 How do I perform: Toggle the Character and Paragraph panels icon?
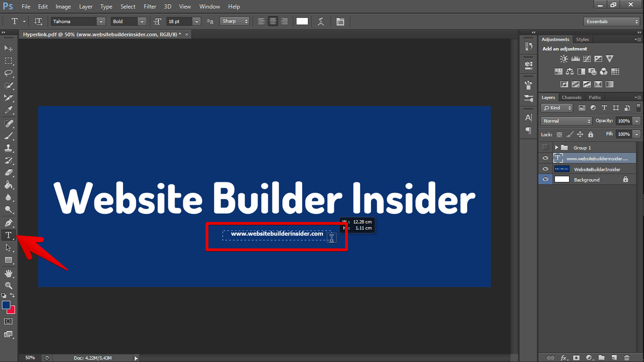click(340, 21)
